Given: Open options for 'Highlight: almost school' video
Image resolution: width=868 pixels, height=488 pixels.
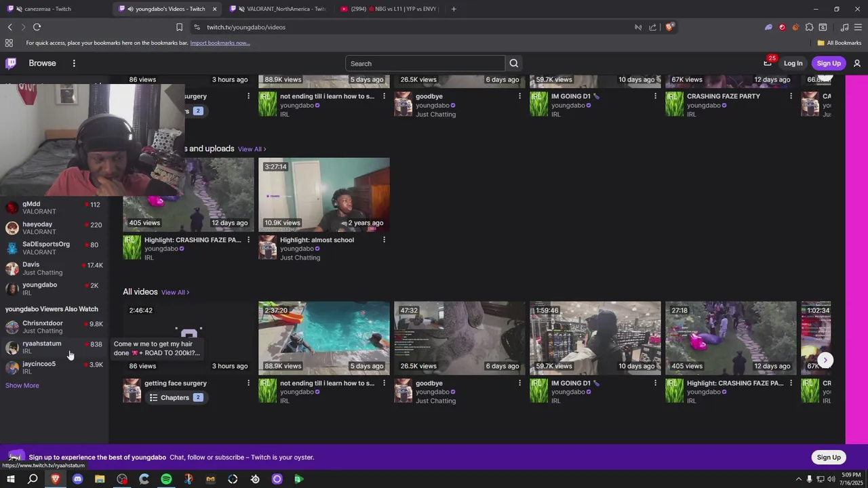Looking at the screenshot, I should pos(384,240).
